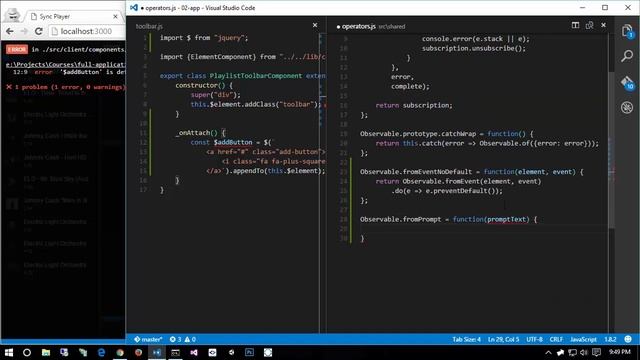Image resolution: width=640 pixels, height=360 pixels.
Task: Click the operators.js vertical scrollbar
Action: [x=611, y=150]
